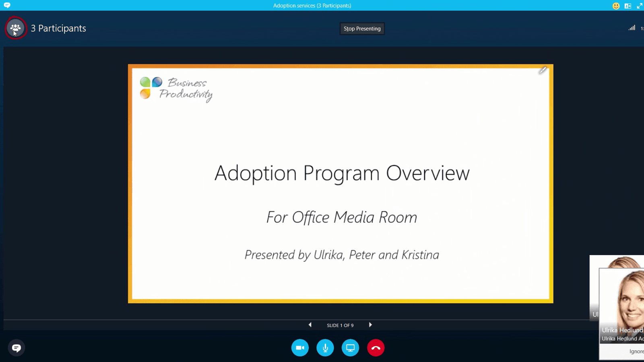Click the smiley feedback icon
644x362 pixels.
(x=616, y=6)
